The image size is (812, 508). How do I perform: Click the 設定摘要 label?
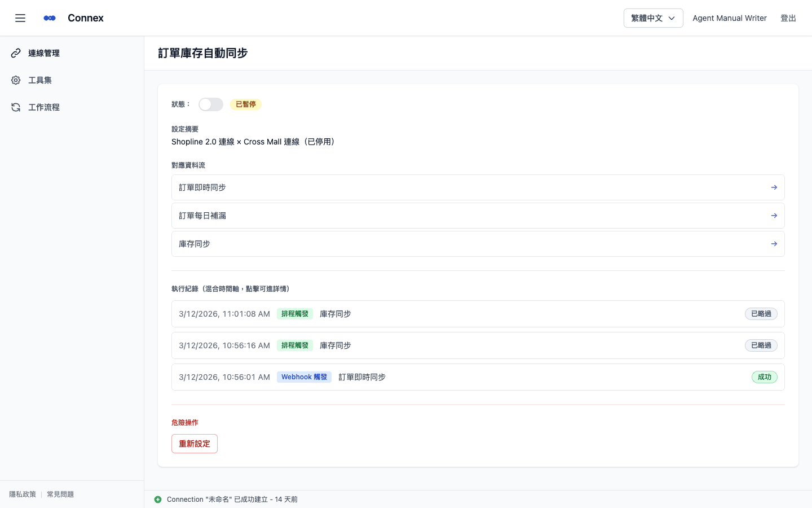point(185,129)
